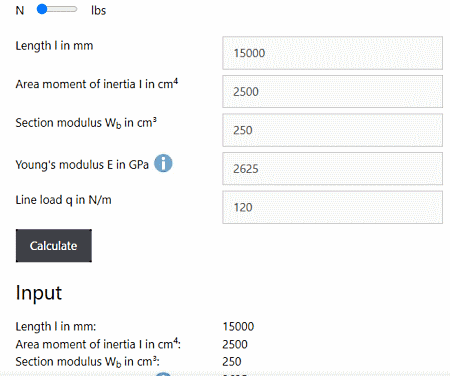The height and width of the screenshot is (380, 450).
Task: Select the 15000 value in Input summary
Action: coord(238,326)
